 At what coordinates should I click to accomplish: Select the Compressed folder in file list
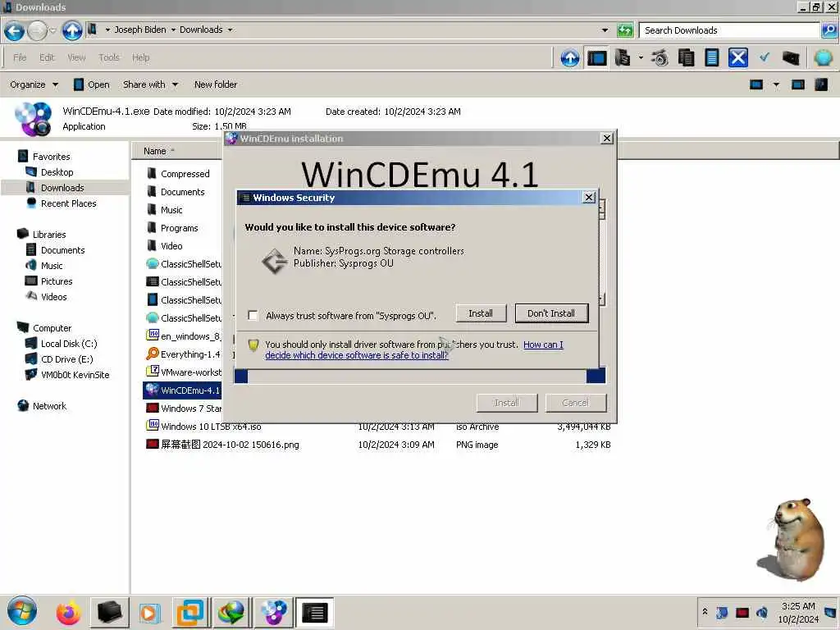(185, 174)
